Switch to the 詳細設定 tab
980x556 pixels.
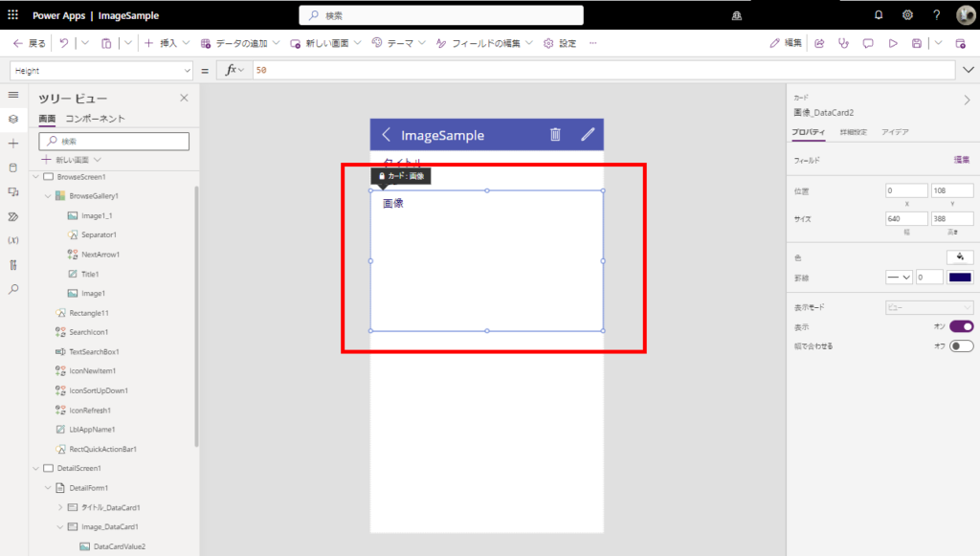click(x=853, y=132)
